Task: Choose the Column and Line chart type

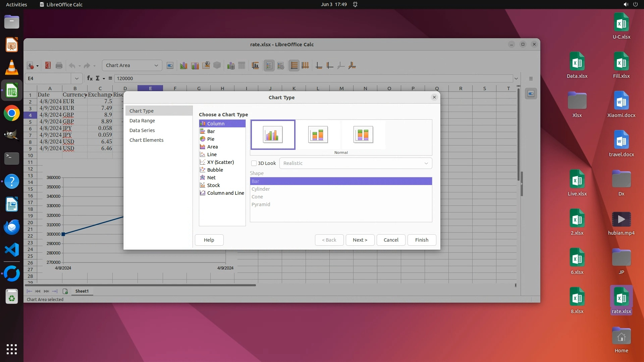Action: tap(225, 193)
